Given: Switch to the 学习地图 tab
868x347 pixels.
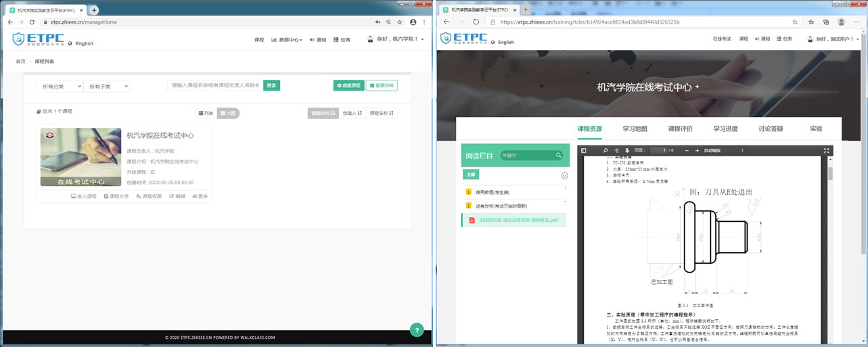Looking at the screenshot, I should coord(635,129).
